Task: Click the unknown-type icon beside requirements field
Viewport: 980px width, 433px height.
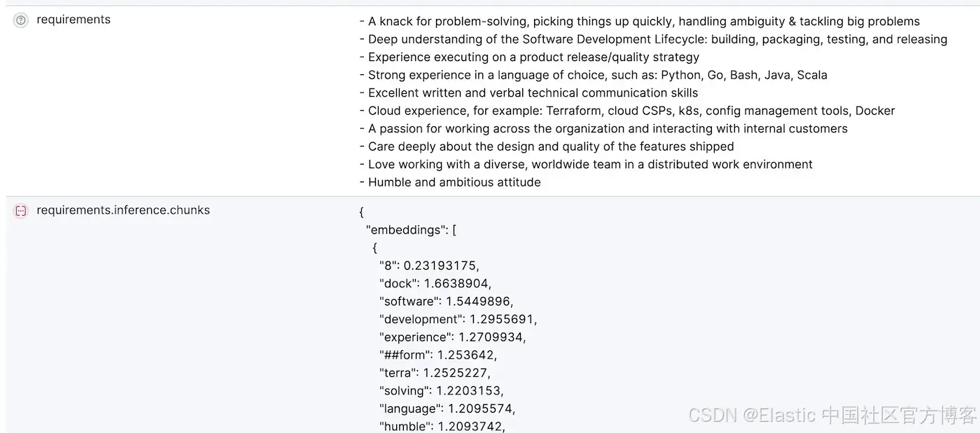Action: pyautogui.click(x=21, y=20)
